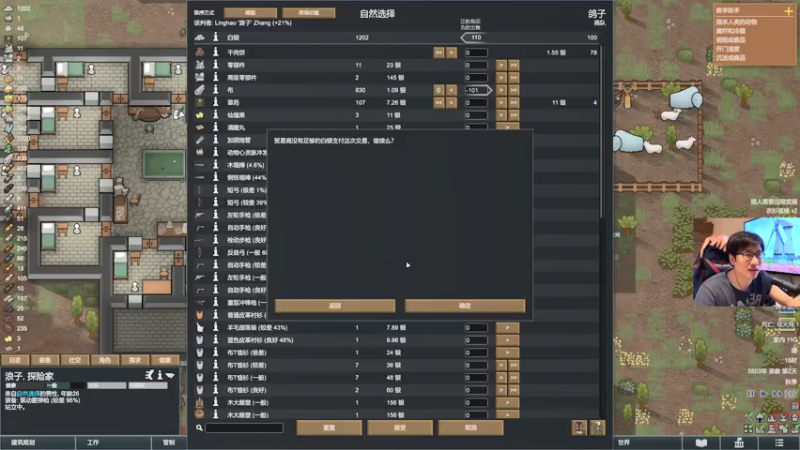Click the 干肉饼 pemmican item icon
The image size is (800, 450).
point(199,52)
